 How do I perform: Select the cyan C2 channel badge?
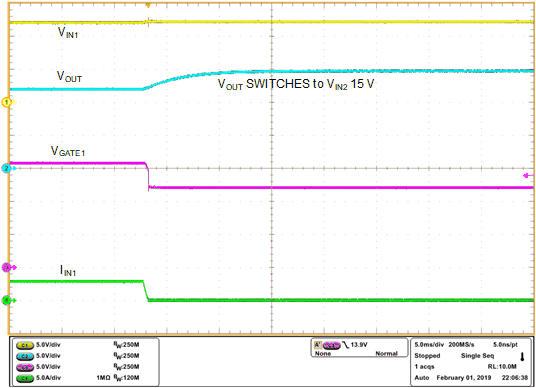25,357
